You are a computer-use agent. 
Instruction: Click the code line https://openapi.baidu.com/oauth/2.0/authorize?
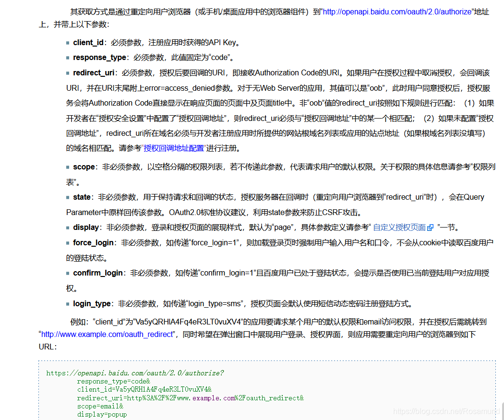135,373
